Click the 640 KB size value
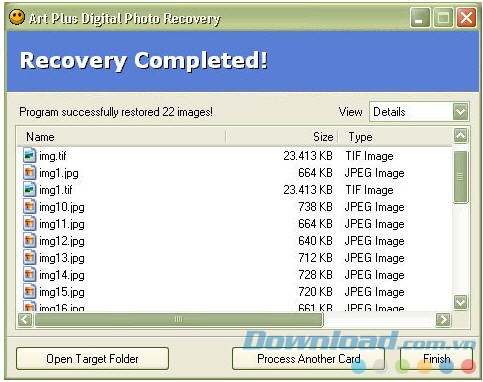The height and width of the screenshot is (382, 483). [315, 241]
